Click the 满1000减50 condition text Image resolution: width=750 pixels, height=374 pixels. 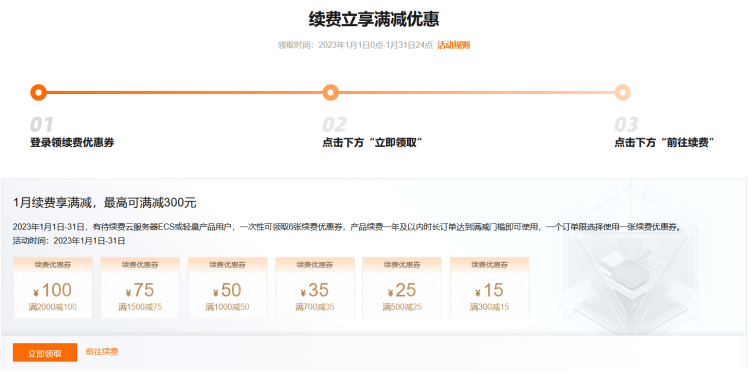228,307
